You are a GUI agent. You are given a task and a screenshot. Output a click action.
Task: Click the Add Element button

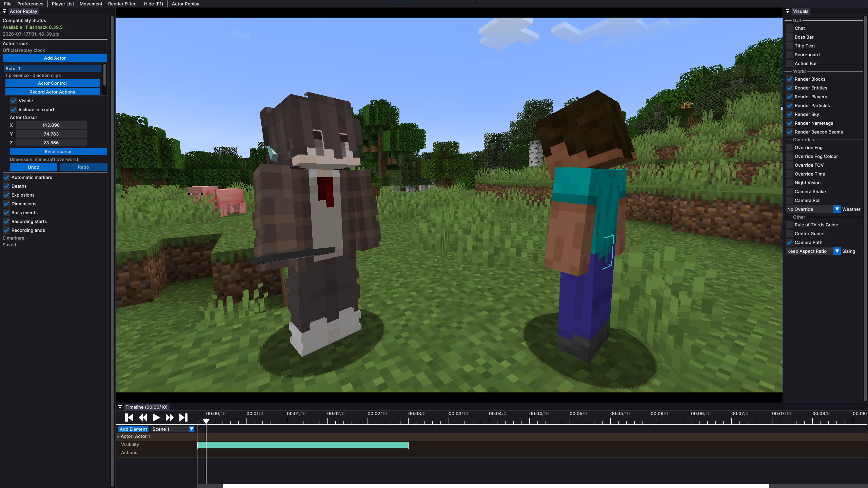point(133,429)
